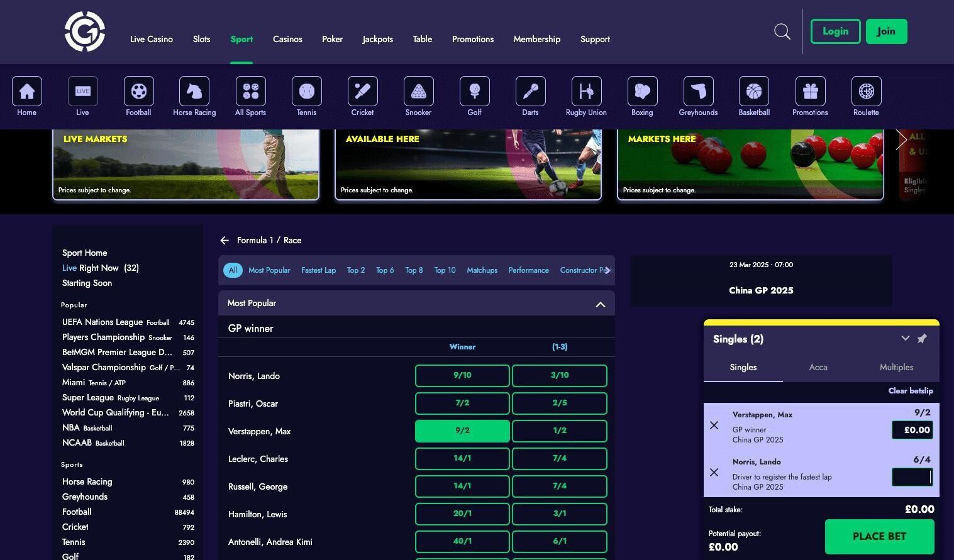The width and height of the screenshot is (954, 560).
Task: Click the casino logo icon
Action: point(85,31)
